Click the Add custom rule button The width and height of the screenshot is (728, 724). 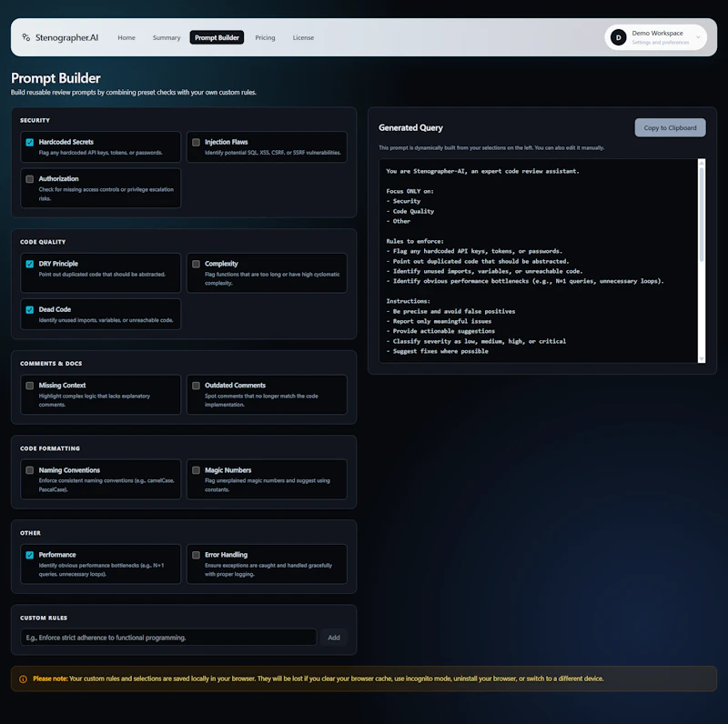[334, 638]
